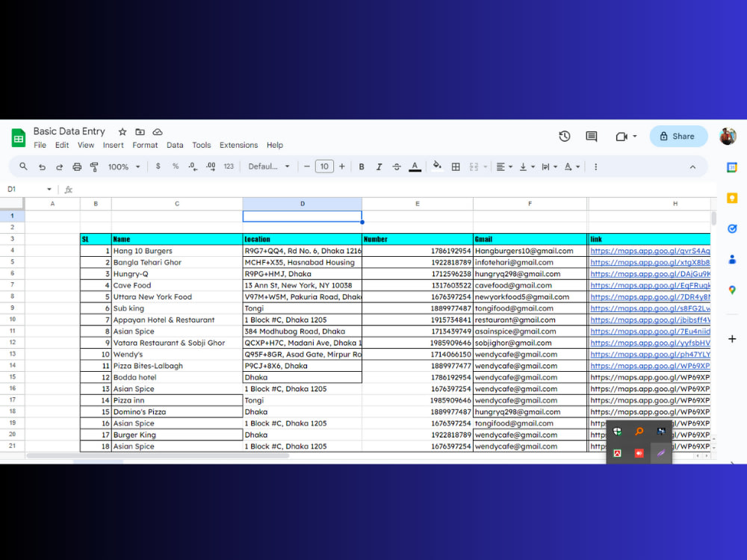Screen dimensions: 747x560
Task: Open Hang 10 Burgers maps link
Action: point(650,251)
